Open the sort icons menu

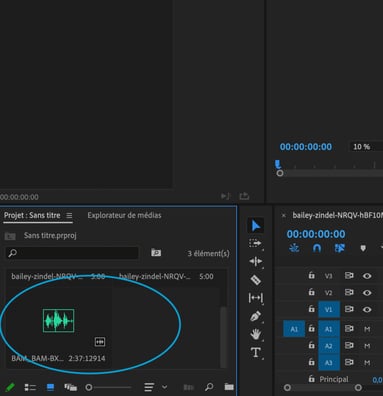[149, 387]
